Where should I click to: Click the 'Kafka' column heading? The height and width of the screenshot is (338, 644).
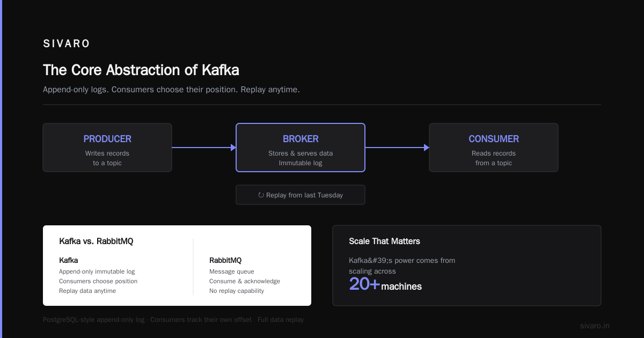tap(69, 261)
